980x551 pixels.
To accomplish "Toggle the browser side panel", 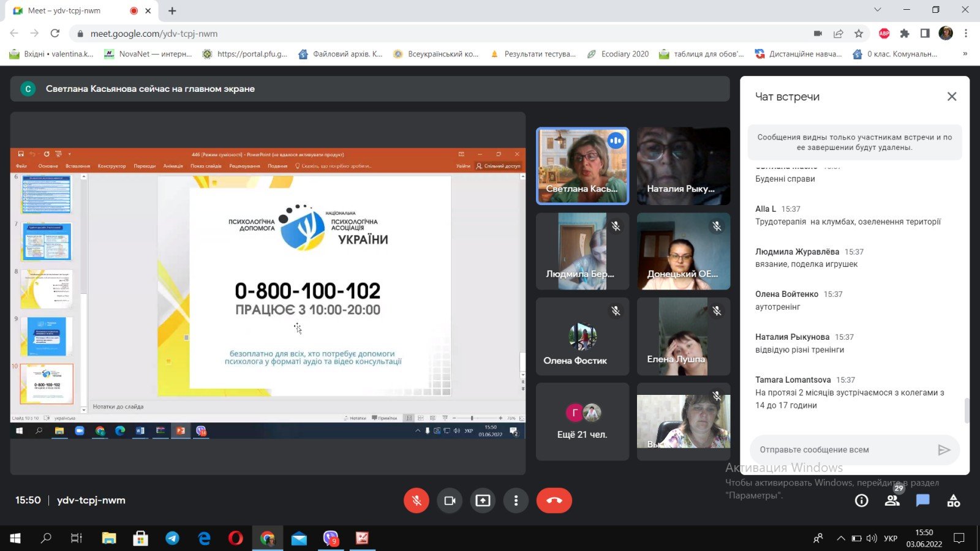I will coord(925,34).
